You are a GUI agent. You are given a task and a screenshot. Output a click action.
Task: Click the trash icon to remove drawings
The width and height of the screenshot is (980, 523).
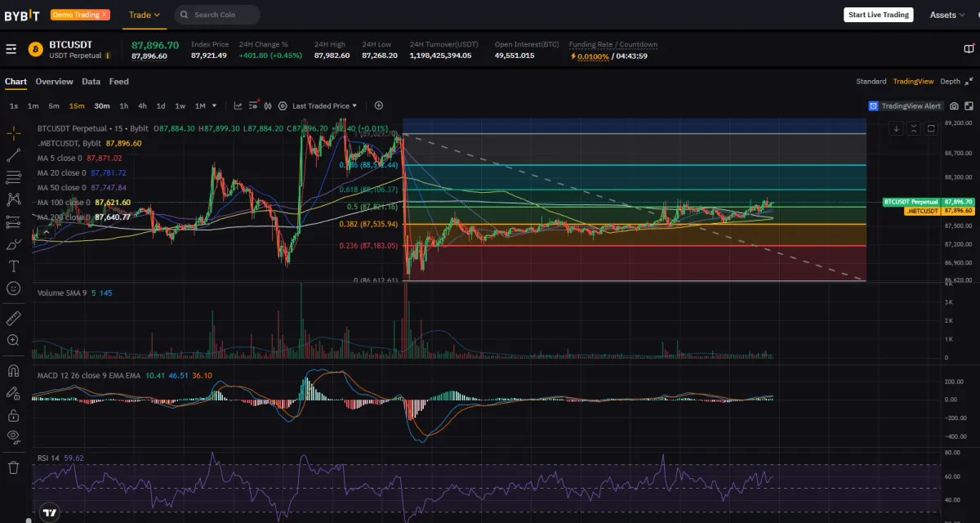coord(13,467)
